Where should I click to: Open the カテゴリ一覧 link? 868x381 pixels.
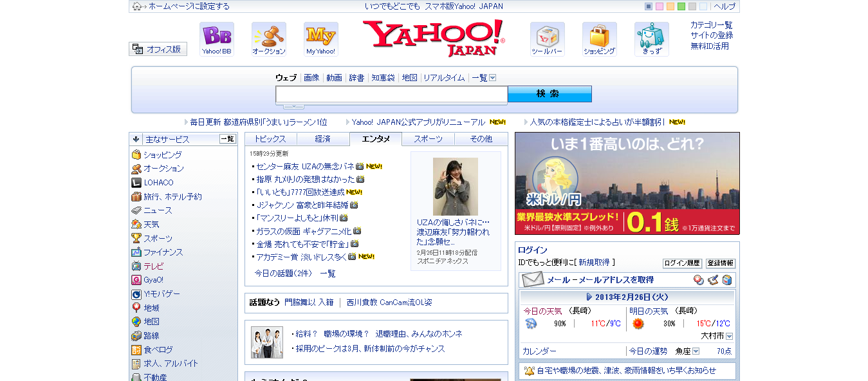[712, 25]
